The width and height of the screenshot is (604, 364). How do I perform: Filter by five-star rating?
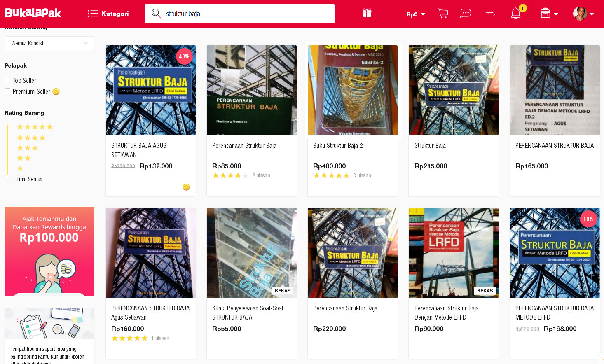click(35, 127)
